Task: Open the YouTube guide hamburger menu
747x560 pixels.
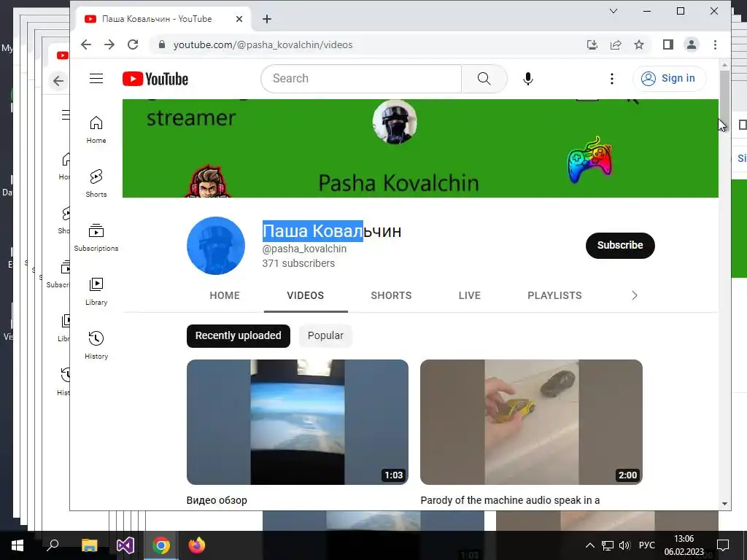Action: pos(96,79)
